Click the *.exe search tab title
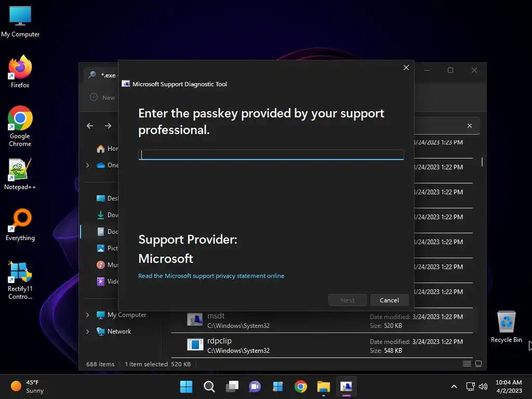 click(x=108, y=75)
